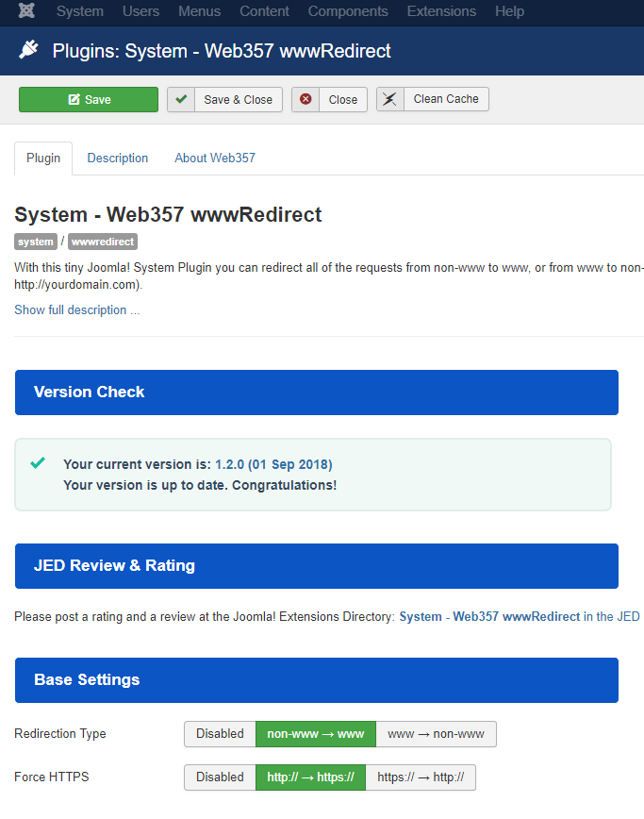Image resolution: width=644 pixels, height=819 pixels.
Task: Open the Users menu
Action: coord(140,11)
